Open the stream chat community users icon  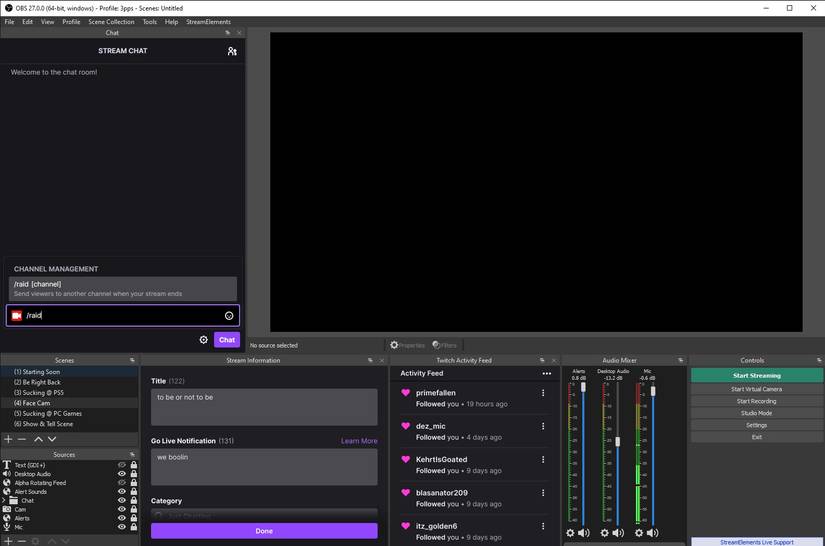(232, 51)
